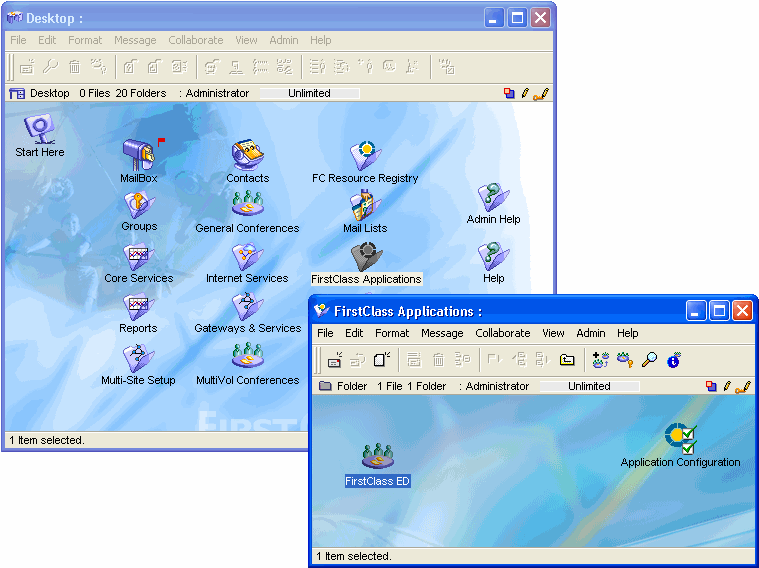Click the magnifier search icon in FirstClass Applications toolbar

(649, 360)
